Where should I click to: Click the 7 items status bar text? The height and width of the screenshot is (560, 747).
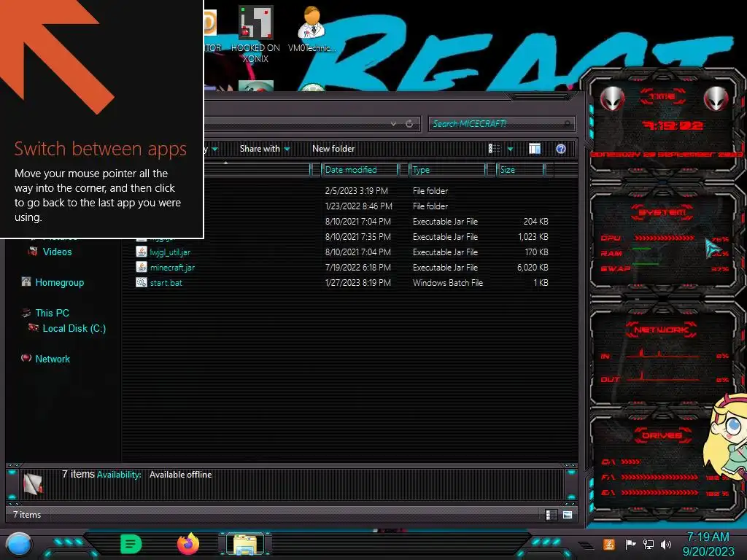pos(27,515)
